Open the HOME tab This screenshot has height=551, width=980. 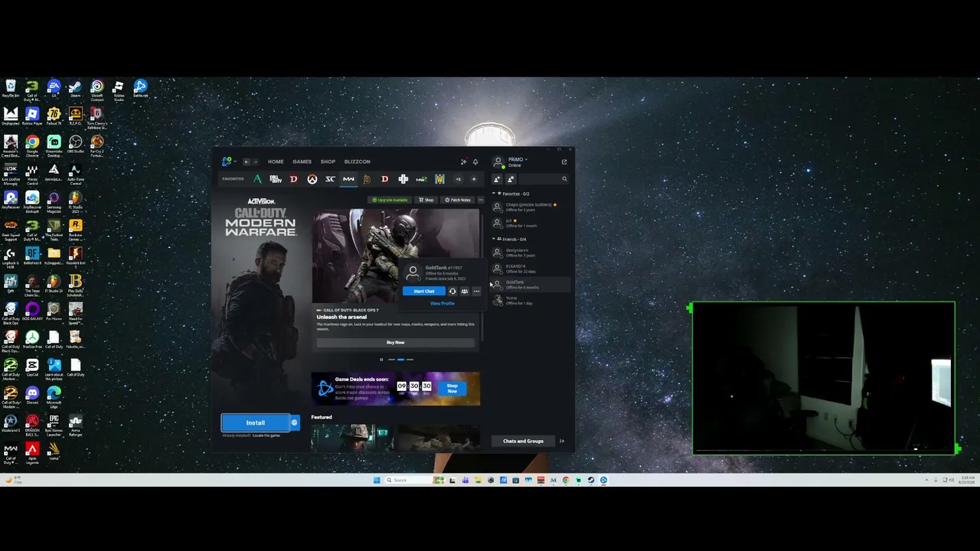click(276, 161)
